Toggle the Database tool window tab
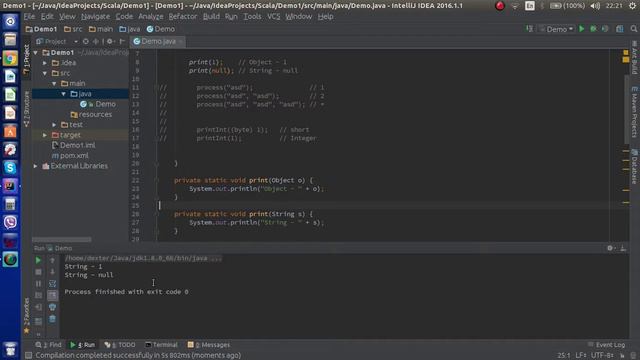 point(634,167)
